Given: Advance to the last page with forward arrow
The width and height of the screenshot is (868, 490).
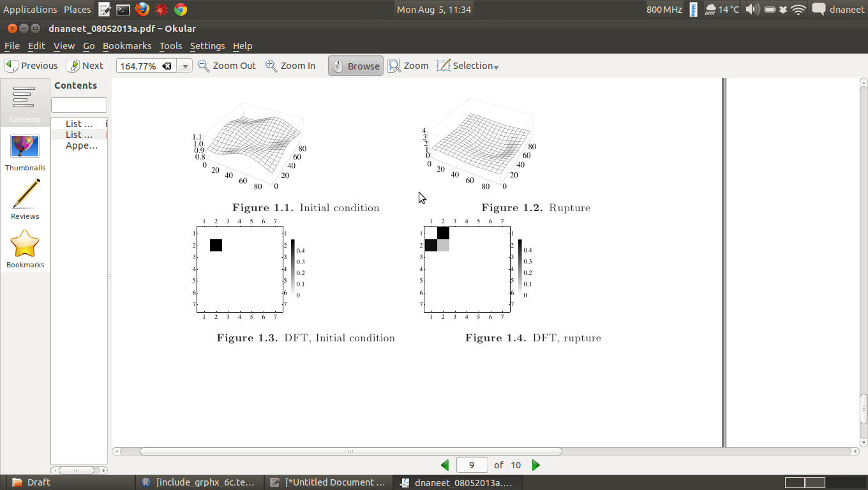Looking at the screenshot, I should click(x=535, y=464).
